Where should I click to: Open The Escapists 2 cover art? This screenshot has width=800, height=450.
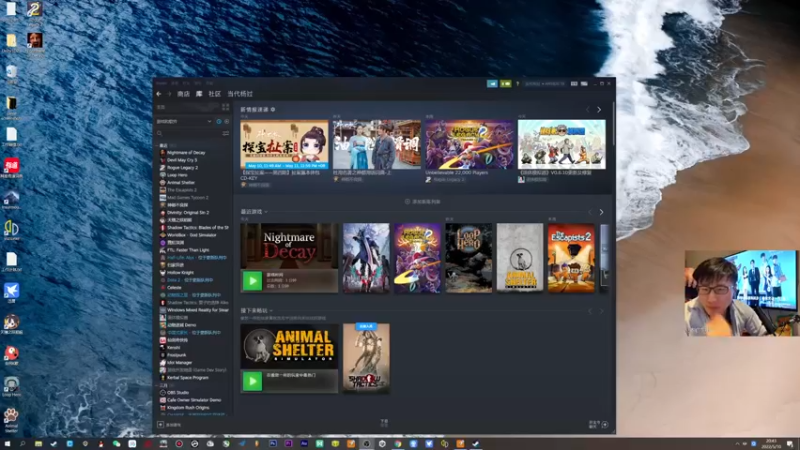[x=571, y=258]
